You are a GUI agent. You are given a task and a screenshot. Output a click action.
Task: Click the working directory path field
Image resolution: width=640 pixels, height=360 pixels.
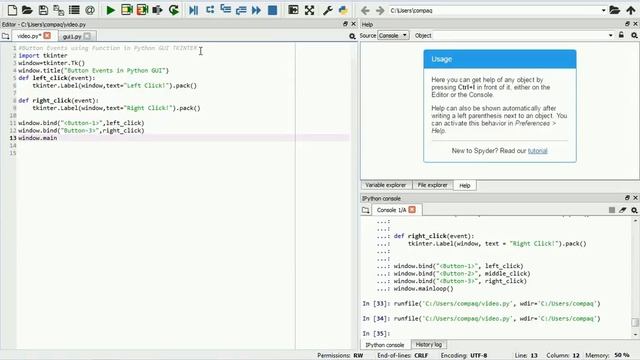(497, 10)
